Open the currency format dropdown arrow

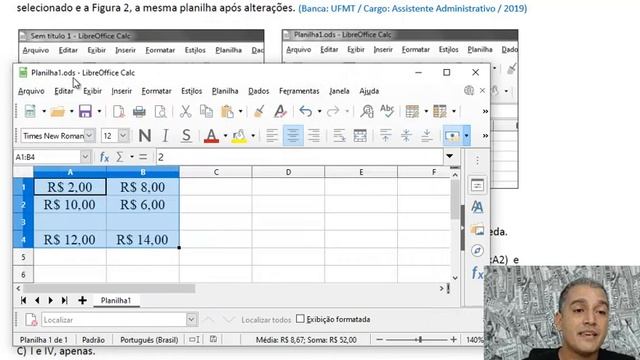pyautogui.click(x=467, y=136)
